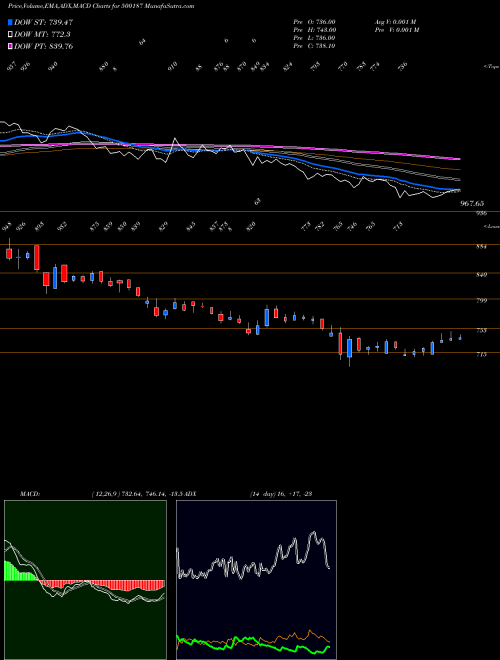Screen dimensions: 500x660
Task: Click the bright green line in ADX panel
Action: coord(253,644)
